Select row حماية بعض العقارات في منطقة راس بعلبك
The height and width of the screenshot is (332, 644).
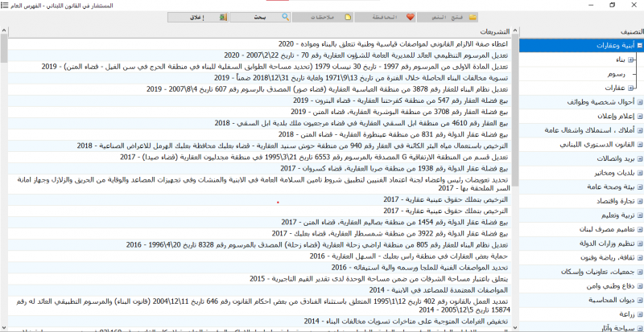point(260,256)
